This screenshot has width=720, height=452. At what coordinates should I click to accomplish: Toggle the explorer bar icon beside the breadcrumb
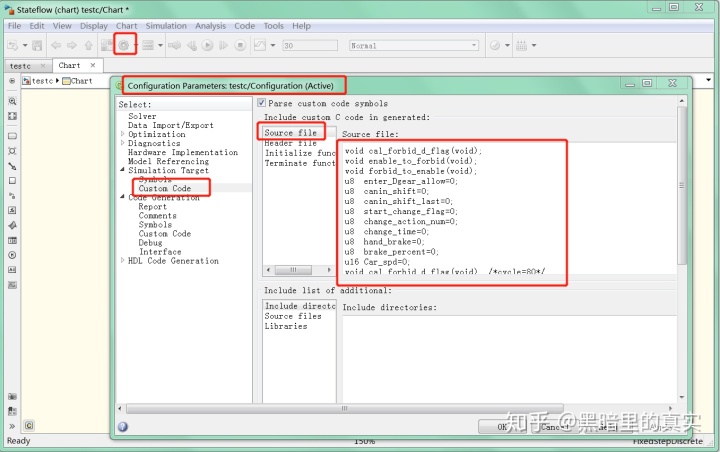pos(12,81)
